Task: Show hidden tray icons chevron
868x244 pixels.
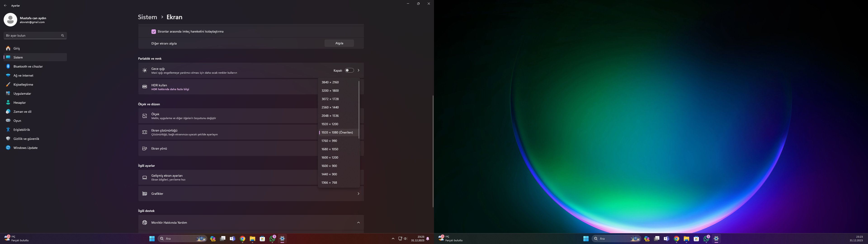Action: 393,239
